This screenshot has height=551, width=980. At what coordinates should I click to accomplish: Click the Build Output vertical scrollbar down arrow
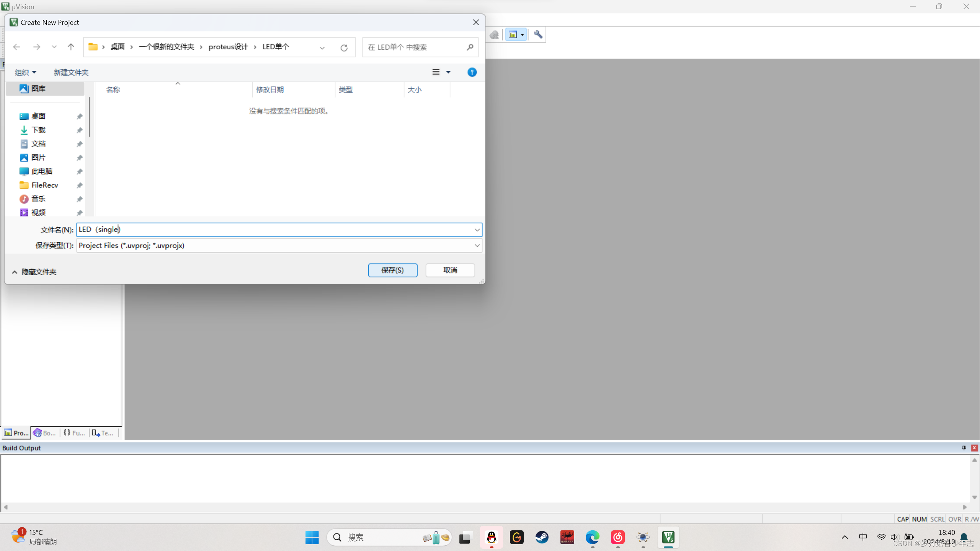coord(974,497)
